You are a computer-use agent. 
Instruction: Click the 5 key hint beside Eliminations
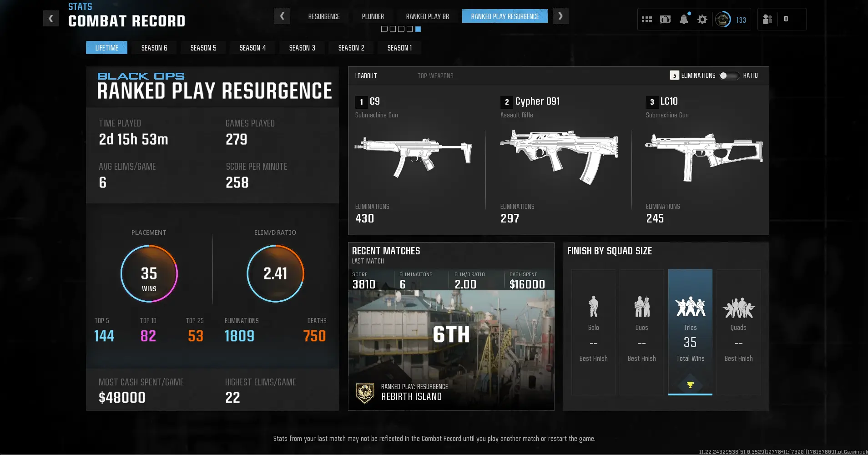(674, 76)
